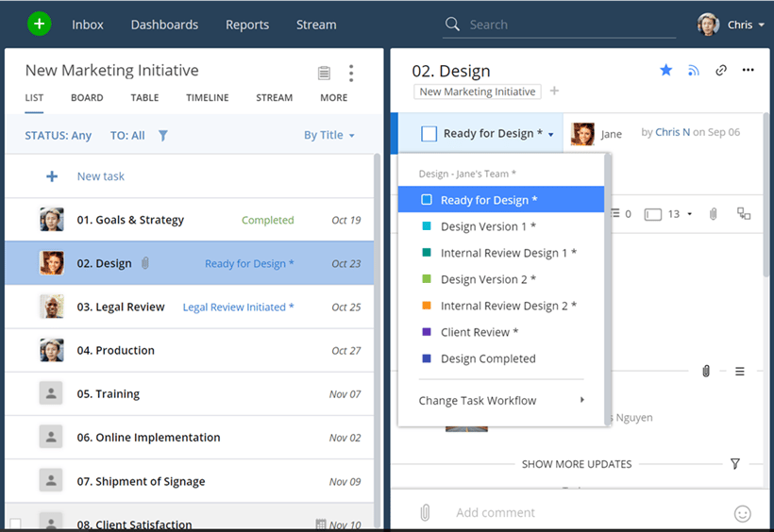Click New task to add a task

click(x=100, y=176)
